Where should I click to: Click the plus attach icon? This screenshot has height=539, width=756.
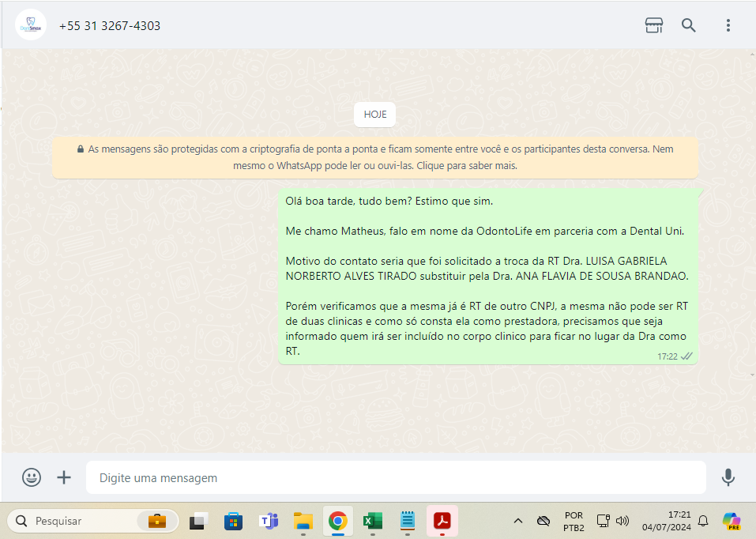coord(64,477)
